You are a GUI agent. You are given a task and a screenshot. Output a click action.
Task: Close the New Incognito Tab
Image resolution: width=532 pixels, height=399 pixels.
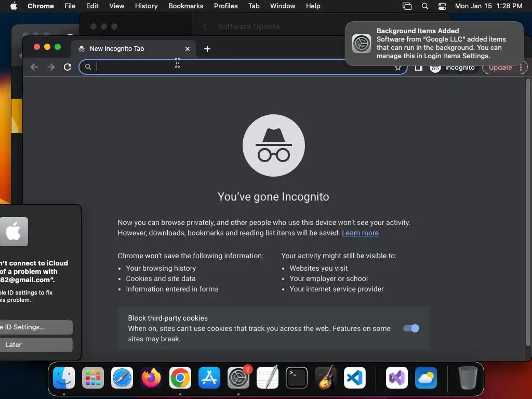[x=187, y=49]
